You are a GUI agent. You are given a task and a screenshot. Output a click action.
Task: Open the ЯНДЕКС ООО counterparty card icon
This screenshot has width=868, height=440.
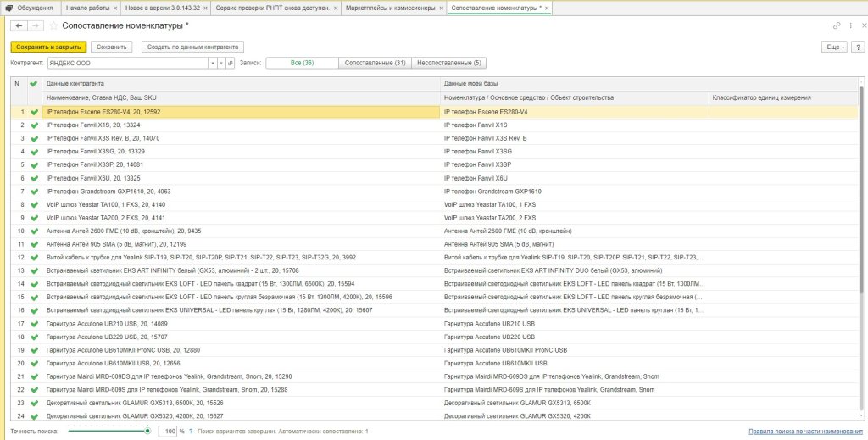tap(231, 63)
